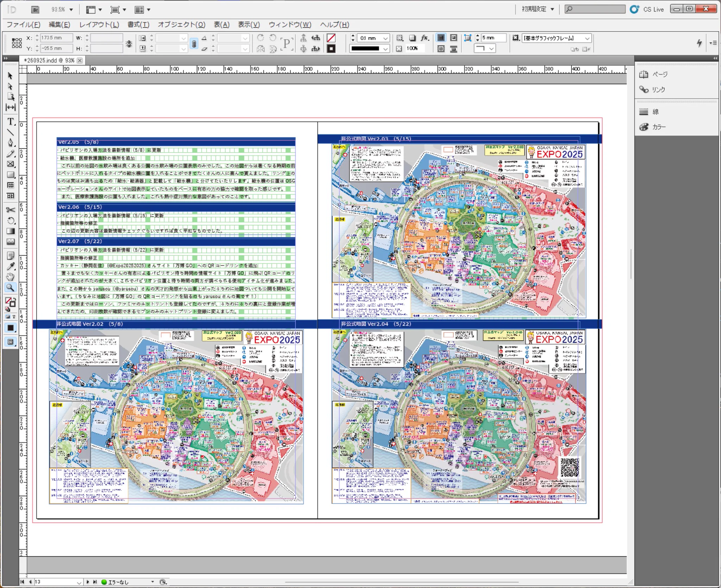The height and width of the screenshot is (588, 721).
Task: Switch to 260925.indd document tab
Action: click(49, 61)
